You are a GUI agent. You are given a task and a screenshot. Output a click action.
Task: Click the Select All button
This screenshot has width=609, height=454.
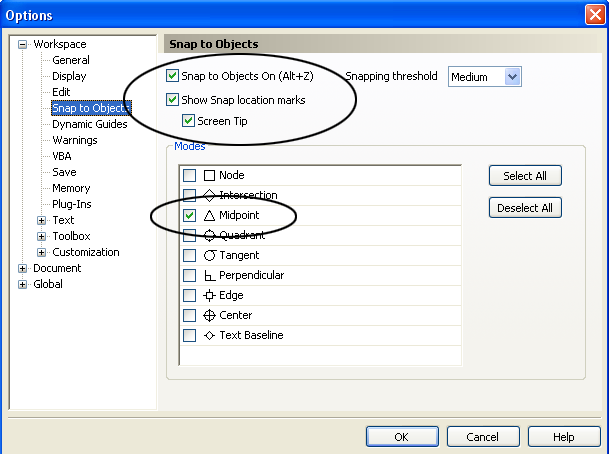point(525,176)
